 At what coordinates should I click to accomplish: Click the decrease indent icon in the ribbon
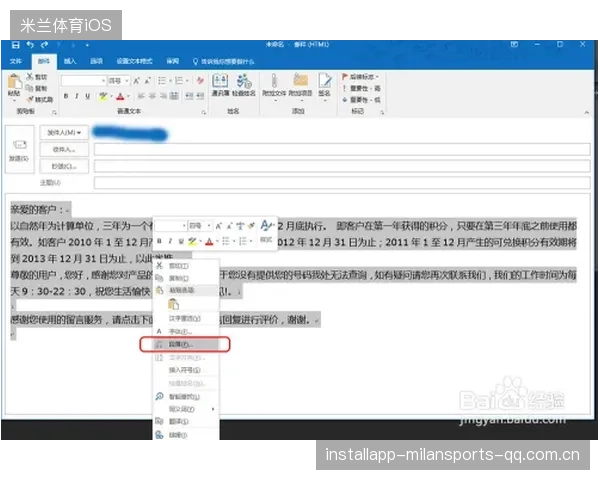pyautogui.click(x=189, y=96)
